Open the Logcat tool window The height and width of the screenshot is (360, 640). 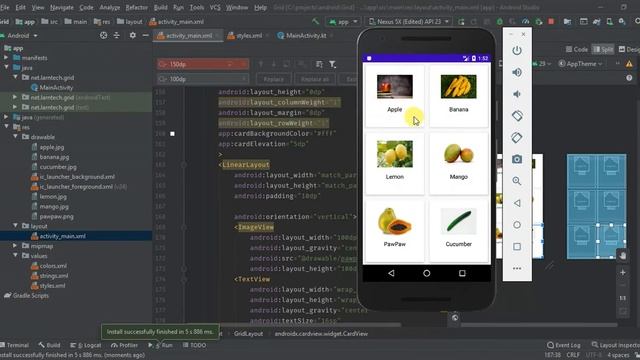(86, 345)
